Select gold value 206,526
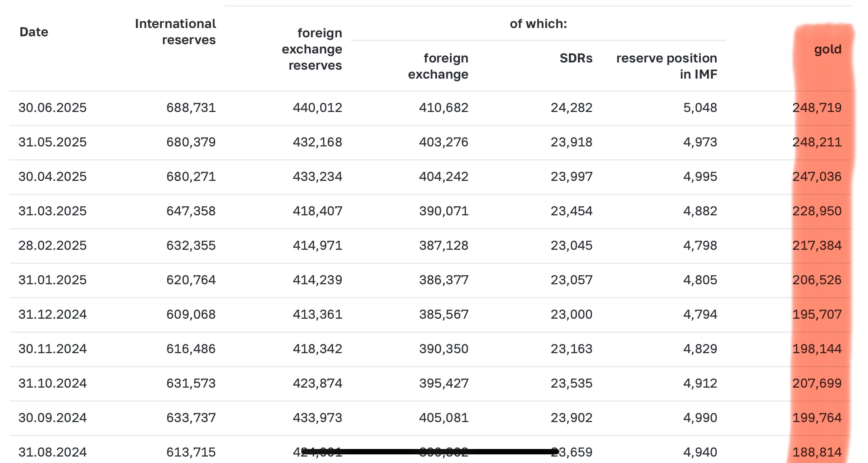This screenshot has width=868, height=463. click(817, 280)
